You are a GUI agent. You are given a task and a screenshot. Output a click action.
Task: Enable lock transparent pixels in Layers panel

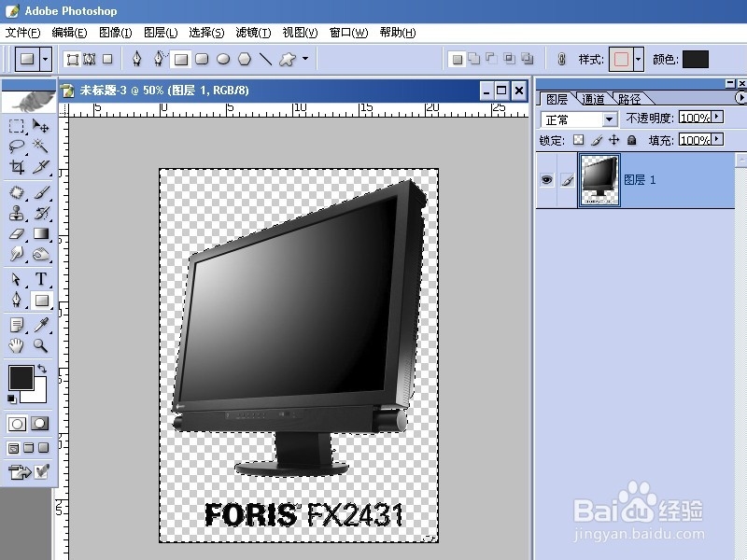(x=578, y=139)
